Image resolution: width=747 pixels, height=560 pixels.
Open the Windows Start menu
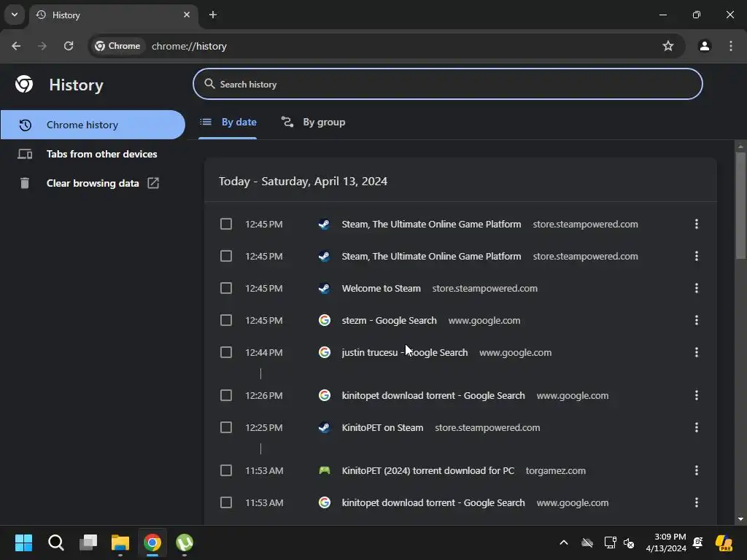(23, 542)
